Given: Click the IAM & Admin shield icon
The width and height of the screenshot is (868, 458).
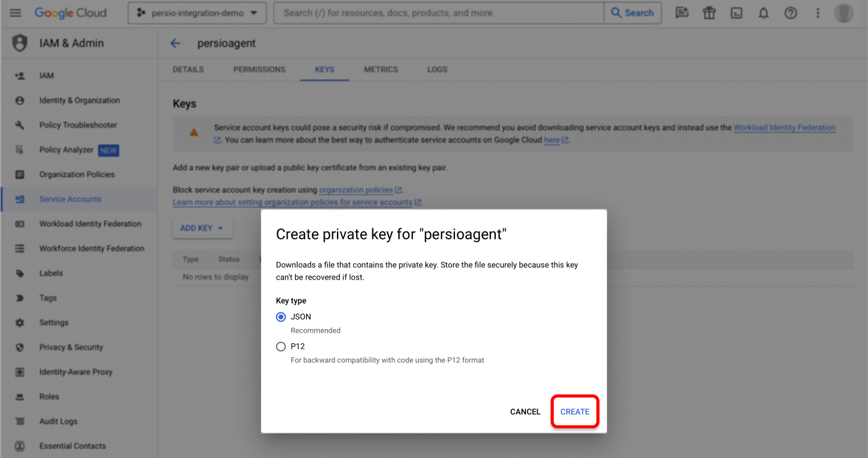Looking at the screenshot, I should pyautogui.click(x=20, y=43).
